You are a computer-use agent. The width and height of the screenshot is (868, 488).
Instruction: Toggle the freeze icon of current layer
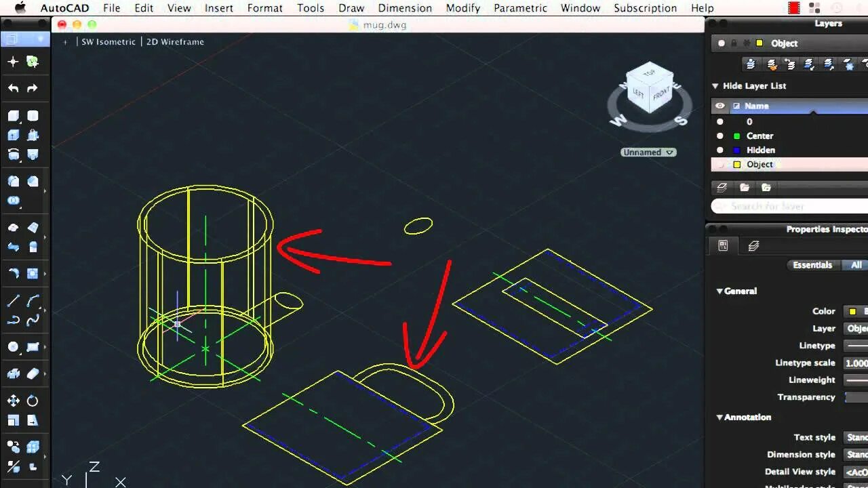(747, 43)
